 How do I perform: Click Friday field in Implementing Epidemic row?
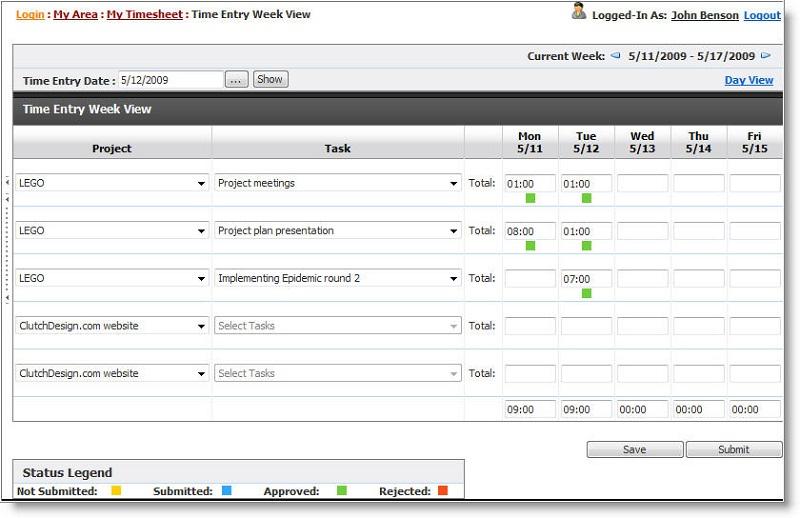pos(755,278)
